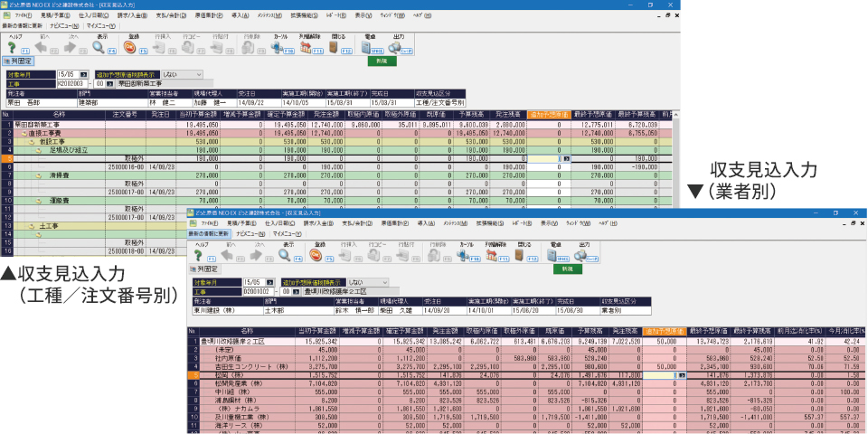Click カーソル icon in back window toolbar
868x434 pixels.
[x=277, y=48]
